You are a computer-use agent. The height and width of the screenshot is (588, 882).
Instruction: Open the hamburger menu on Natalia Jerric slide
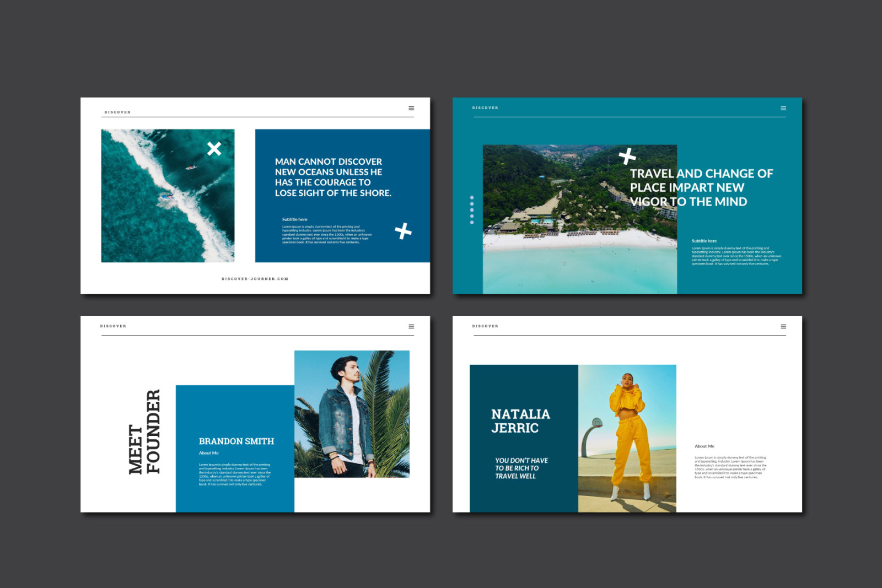pyautogui.click(x=783, y=326)
